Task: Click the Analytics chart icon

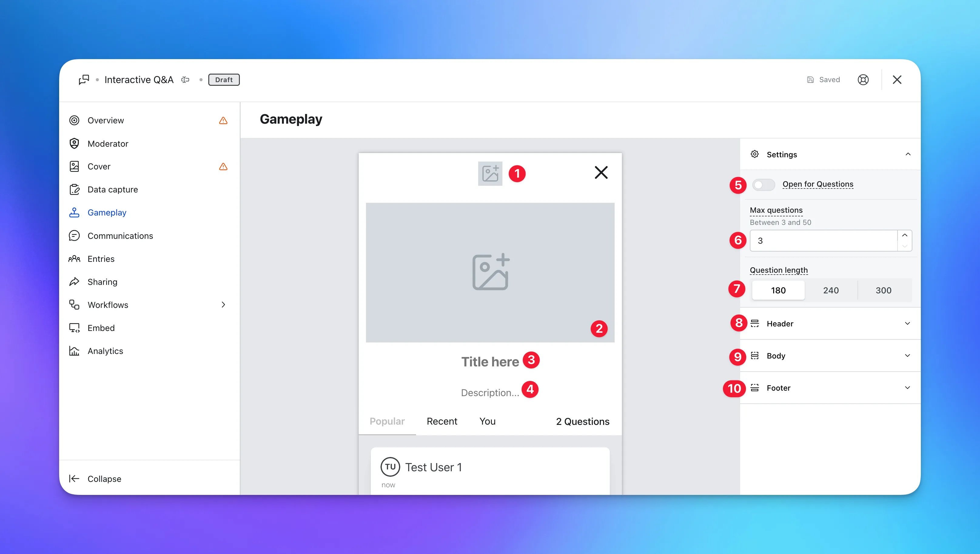Action: [x=74, y=351]
